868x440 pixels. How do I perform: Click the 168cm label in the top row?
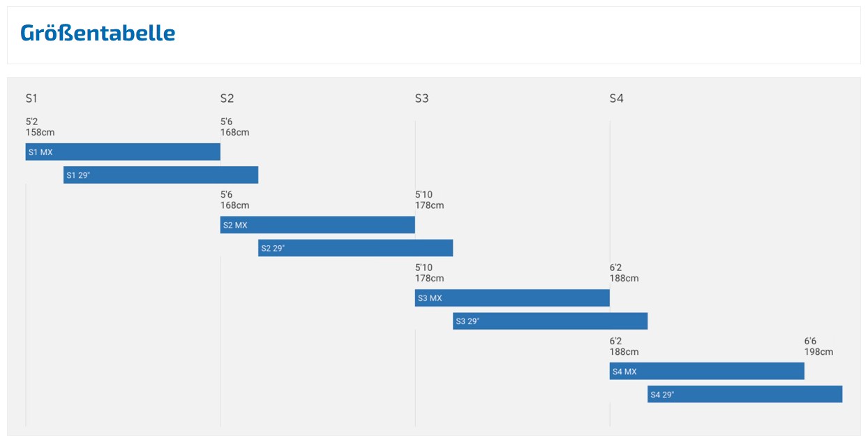point(234,133)
